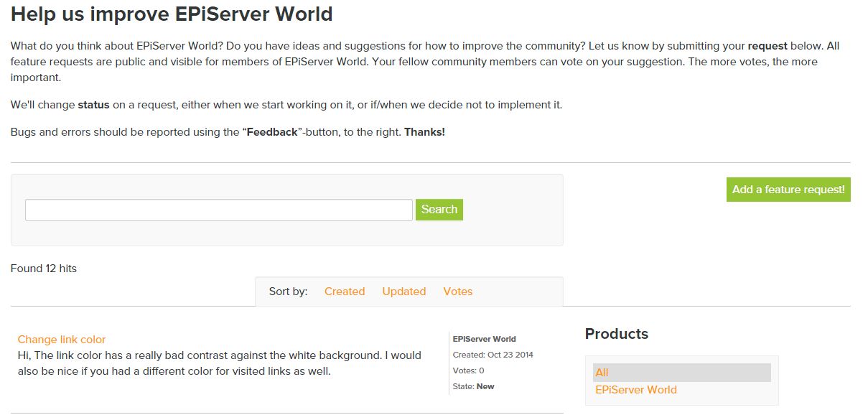The height and width of the screenshot is (415, 868).
Task: Click the State: New status label
Action: [475, 386]
